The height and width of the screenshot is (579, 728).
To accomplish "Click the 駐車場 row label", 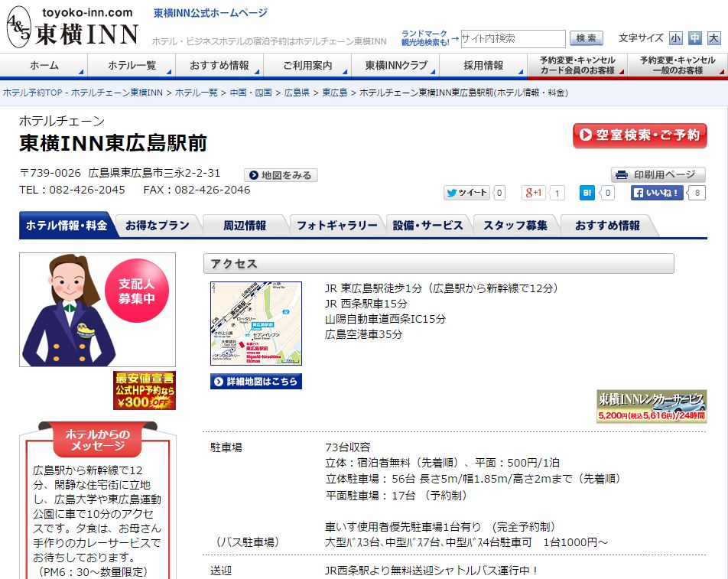I will (226, 447).
